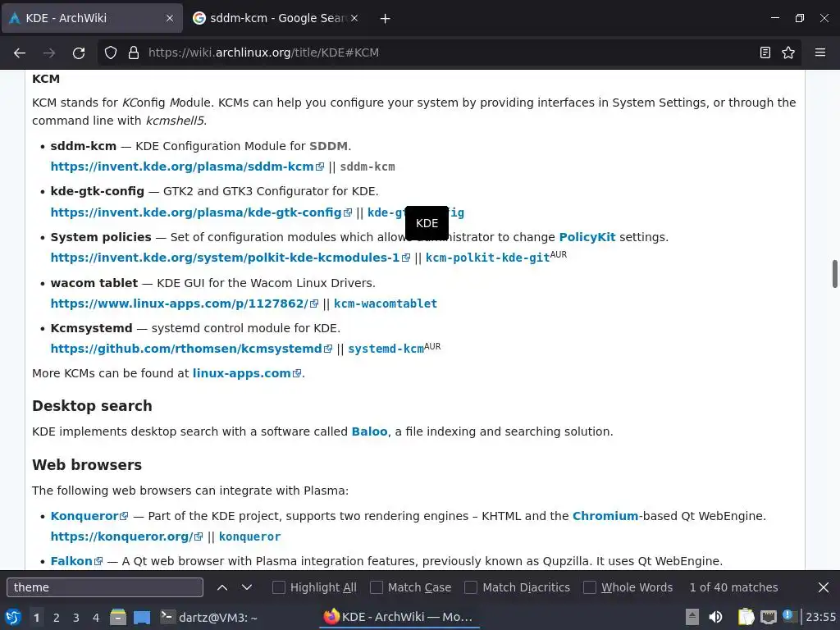Open the kcm-wacomtablet package link
The height and width of the screenshot is (630, 840).
click(x=386, y=304)
